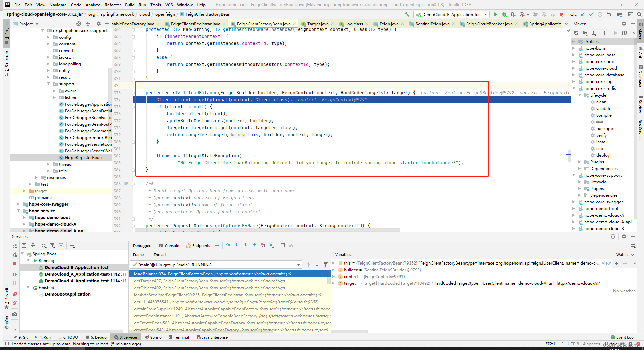Run Maven 'install' lifecycle goal
Image resolution: width=644 pixels, height=350 pixels.
pyautogui.click(x=601, y=142)
